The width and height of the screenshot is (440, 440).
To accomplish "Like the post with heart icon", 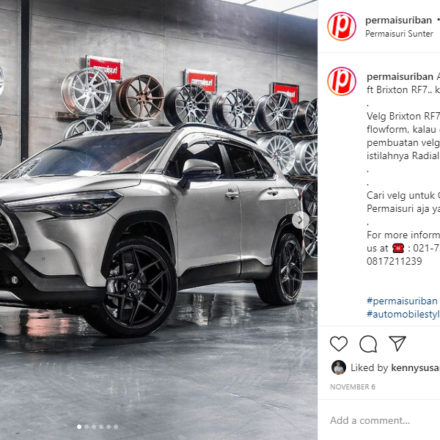I will pyautogui.click(x=339, y=344).
